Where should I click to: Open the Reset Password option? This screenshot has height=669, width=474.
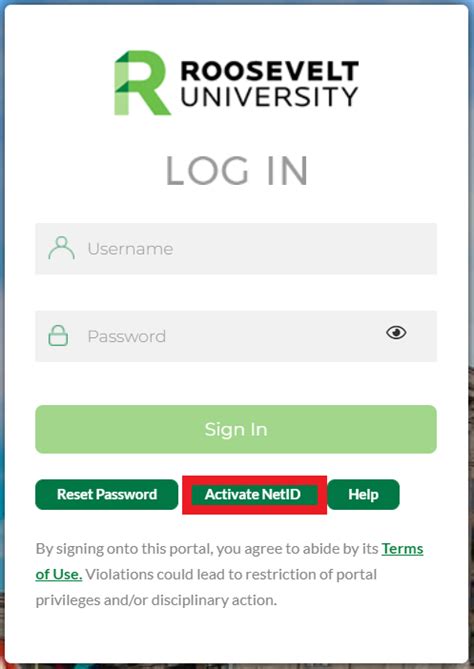[x=107, y=494]
